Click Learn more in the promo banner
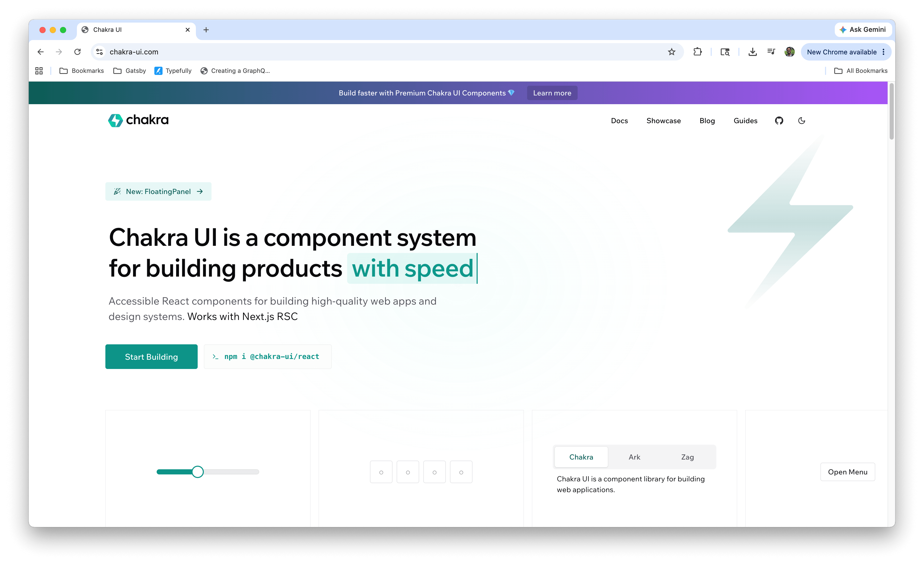The image size is (924, 565). pos(552,93)
